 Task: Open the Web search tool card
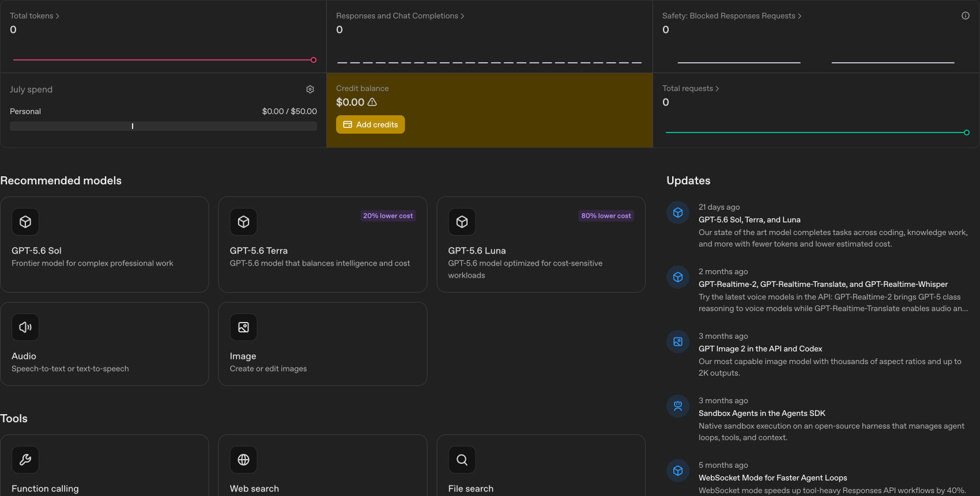click(323, 465)
